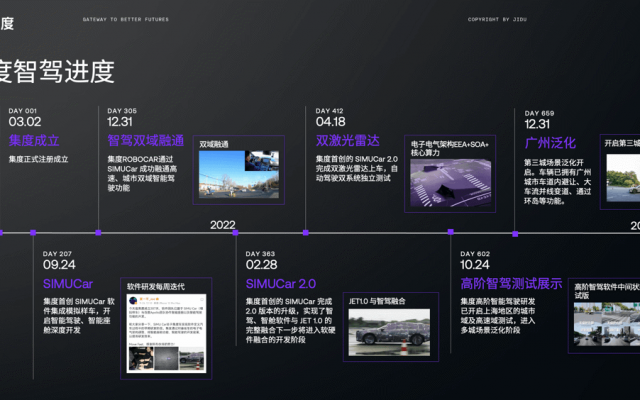Screen dimensions: 640x400
Task: Open the 电子电气架构EEA+SOA purple render image
Action: coord(451,182)
